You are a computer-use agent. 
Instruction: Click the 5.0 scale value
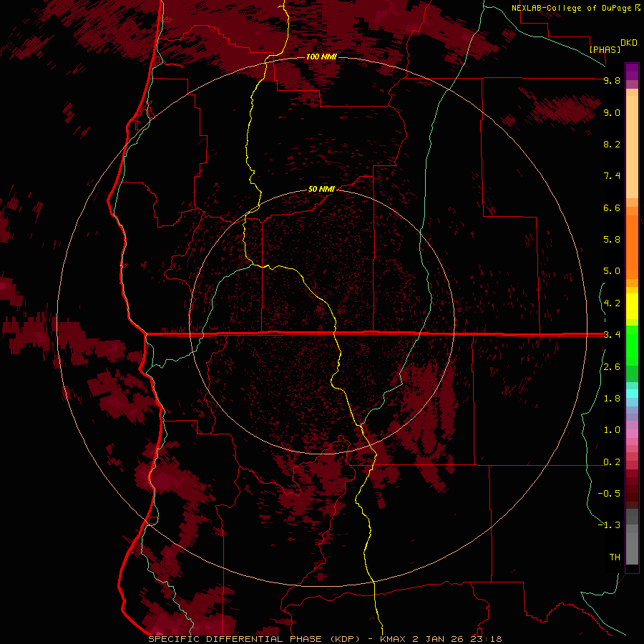tap(612, 271)
